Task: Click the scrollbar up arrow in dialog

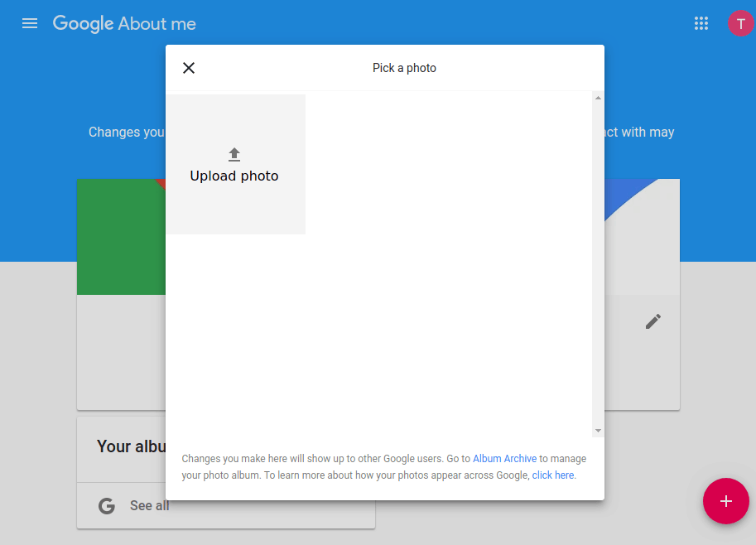Action: click(x=598, y=98)
